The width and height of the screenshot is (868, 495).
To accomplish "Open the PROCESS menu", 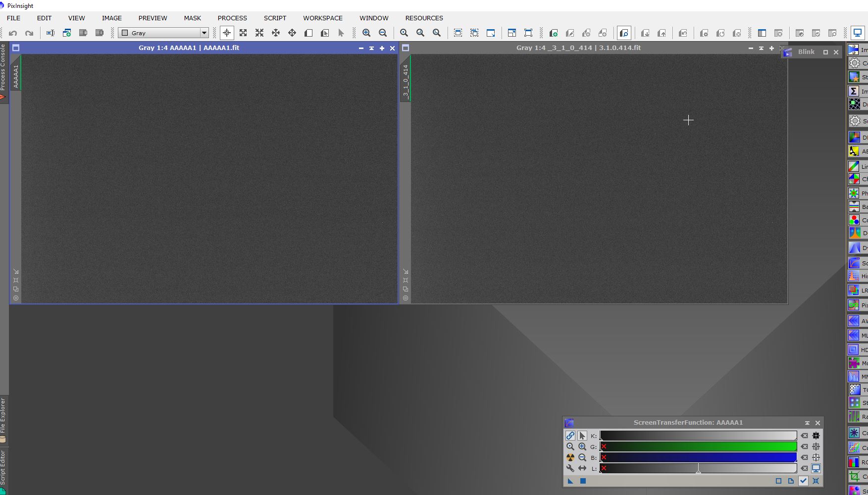I will pos(232,18).
